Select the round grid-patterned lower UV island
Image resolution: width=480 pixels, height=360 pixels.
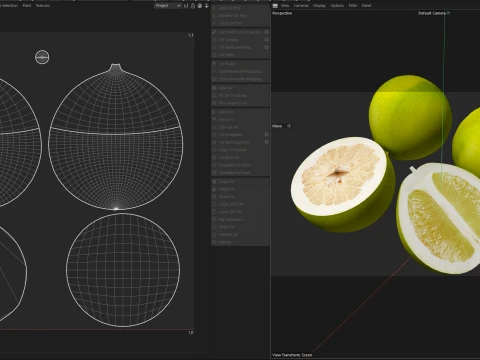[123, 270]
